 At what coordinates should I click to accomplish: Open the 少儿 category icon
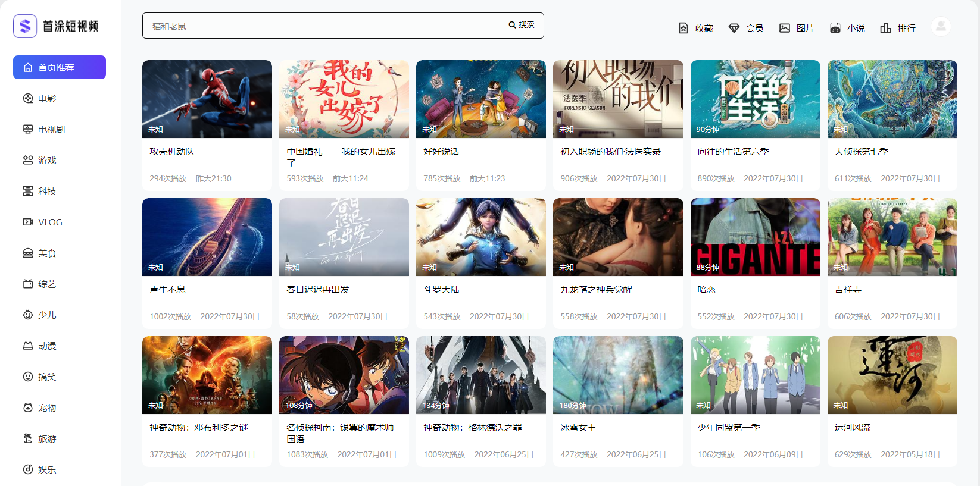click(x=28, y=315)
